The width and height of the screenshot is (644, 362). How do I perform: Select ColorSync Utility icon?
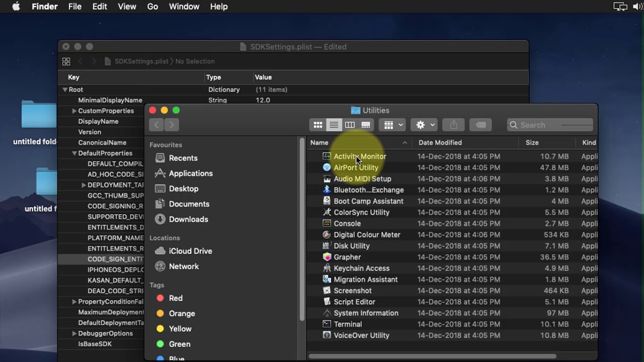point(327,212)
